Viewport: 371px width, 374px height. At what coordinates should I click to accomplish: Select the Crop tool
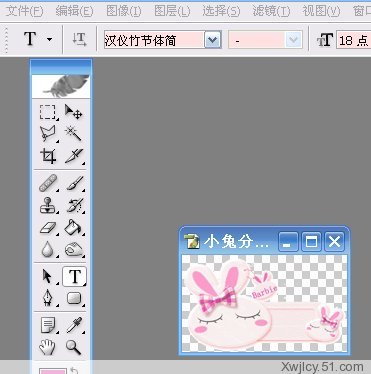(x=48, y=156)
